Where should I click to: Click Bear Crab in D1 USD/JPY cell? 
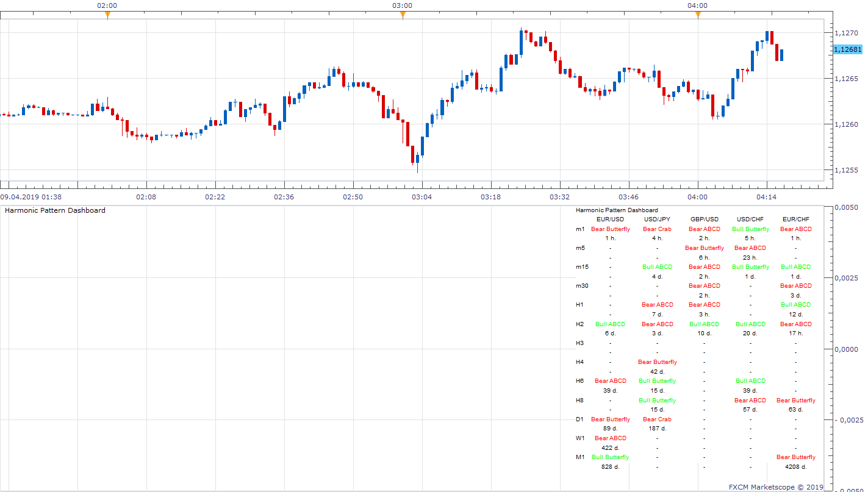tap(657, 419)
